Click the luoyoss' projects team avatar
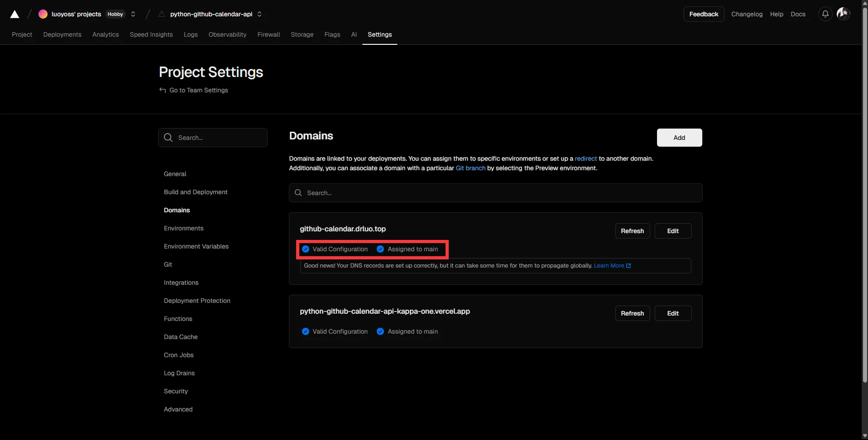This screenshot has height=440, width=868. pos(43,14)
